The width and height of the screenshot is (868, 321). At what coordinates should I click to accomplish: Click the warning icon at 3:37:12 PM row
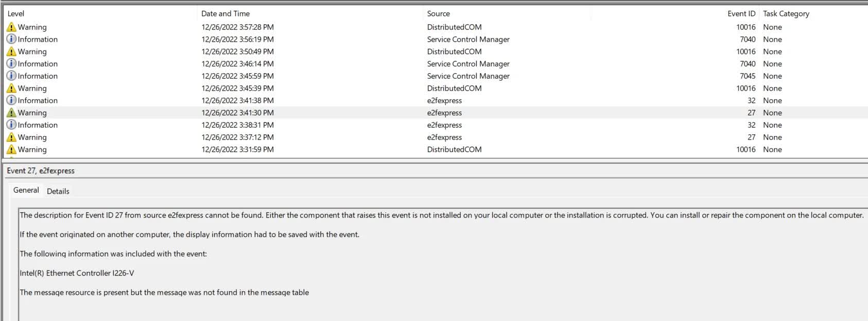(11, 137)
